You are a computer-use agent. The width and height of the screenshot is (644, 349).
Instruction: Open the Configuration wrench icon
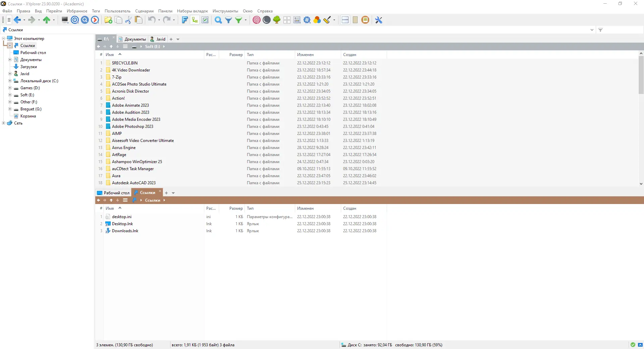(x=378, y=20)
